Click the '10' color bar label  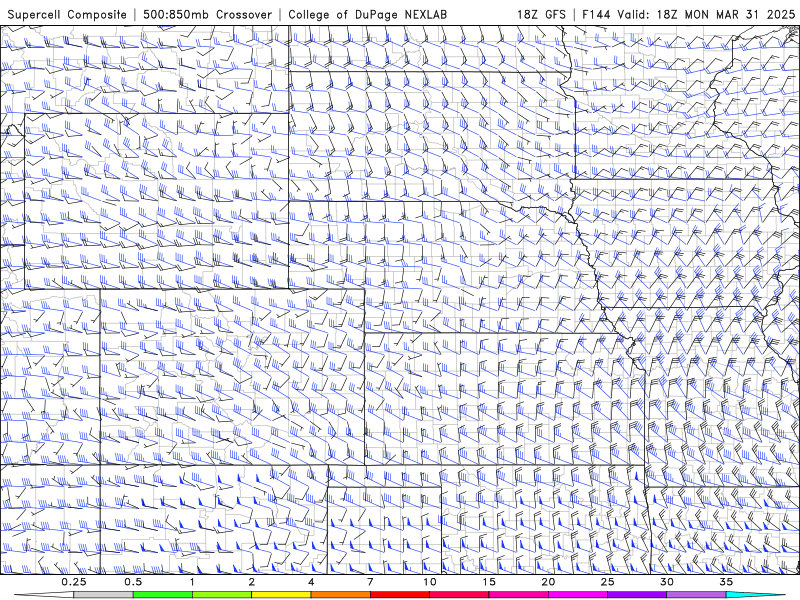(430, 582)
